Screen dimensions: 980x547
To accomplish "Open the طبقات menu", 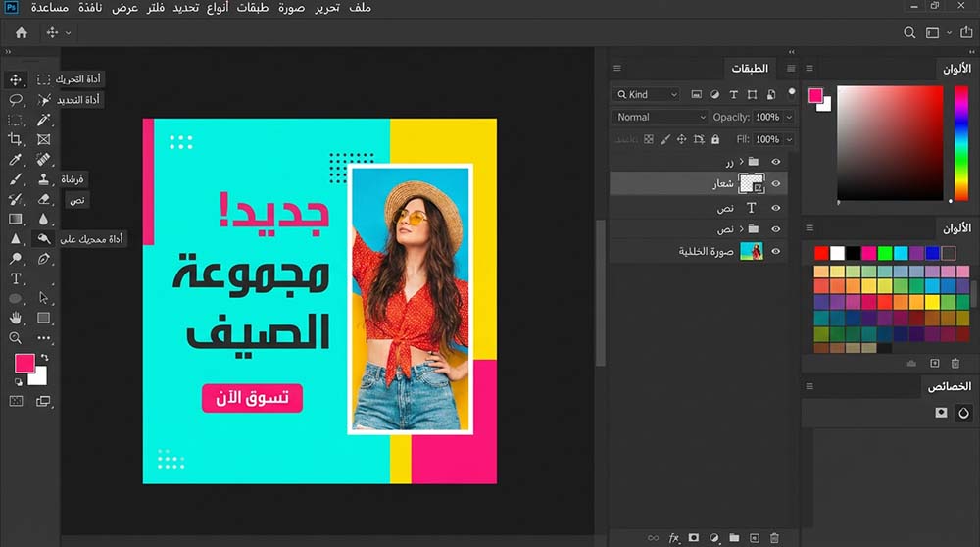I will tap(253, 8).
